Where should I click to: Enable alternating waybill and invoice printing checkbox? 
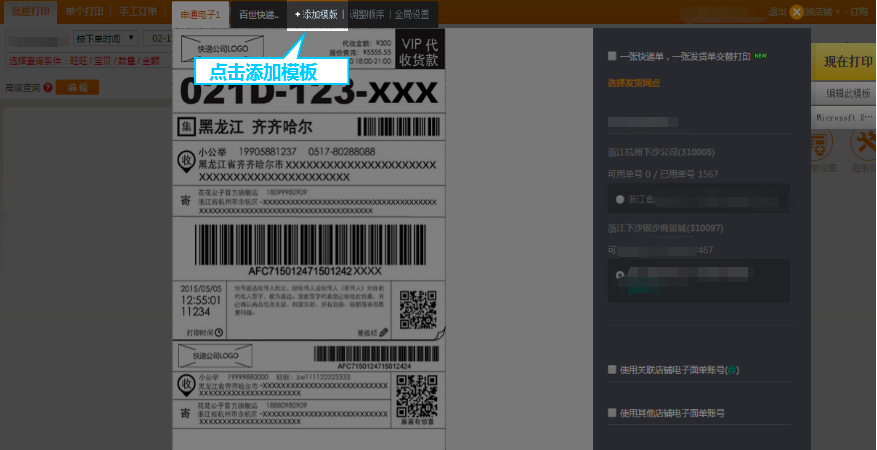click(x=612, y=57)
